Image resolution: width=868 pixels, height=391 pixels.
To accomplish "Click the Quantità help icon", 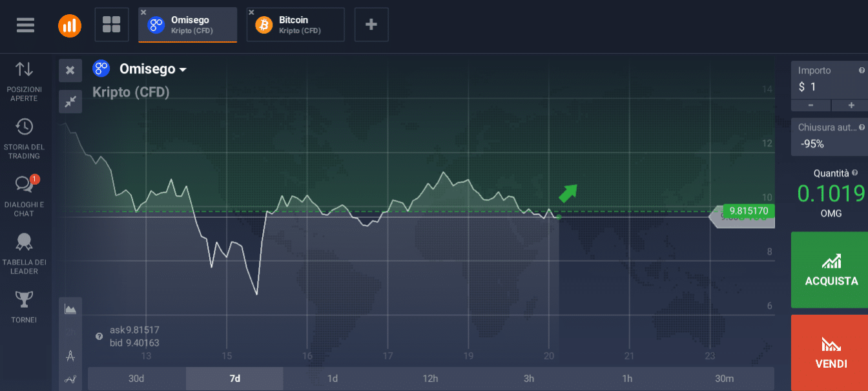I will [x=855, y=173].
